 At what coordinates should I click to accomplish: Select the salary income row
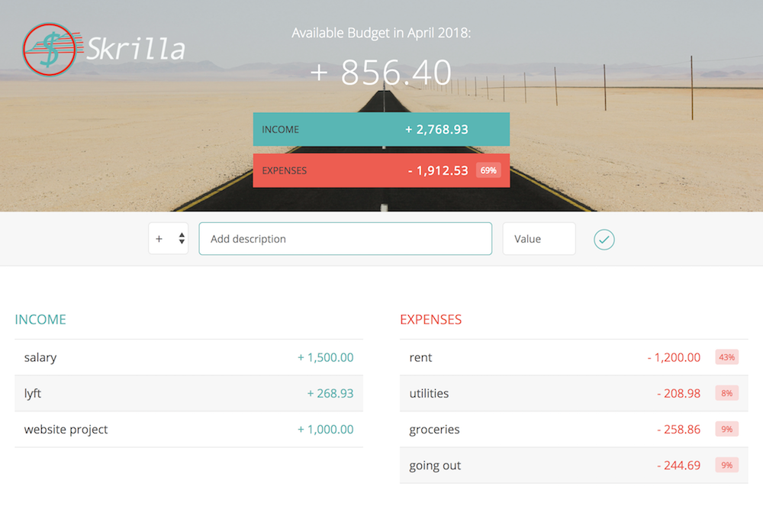point(188,357)
